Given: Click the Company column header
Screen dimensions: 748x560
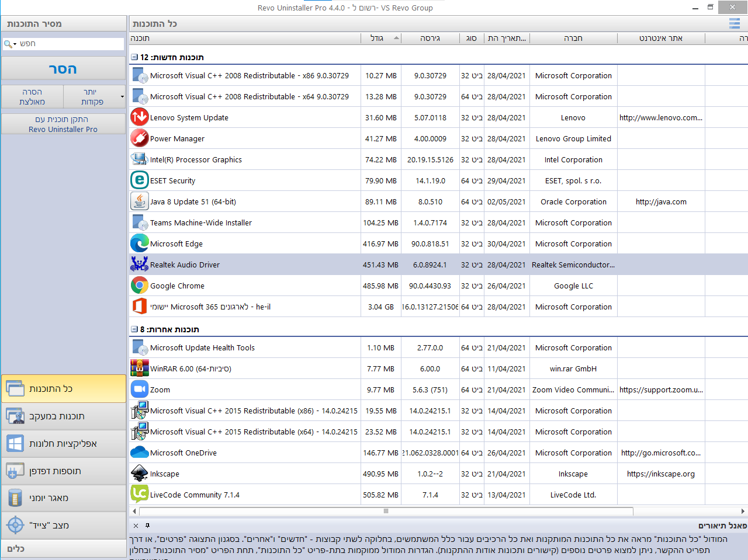Looking at the screenshot, I should [573, 38].
